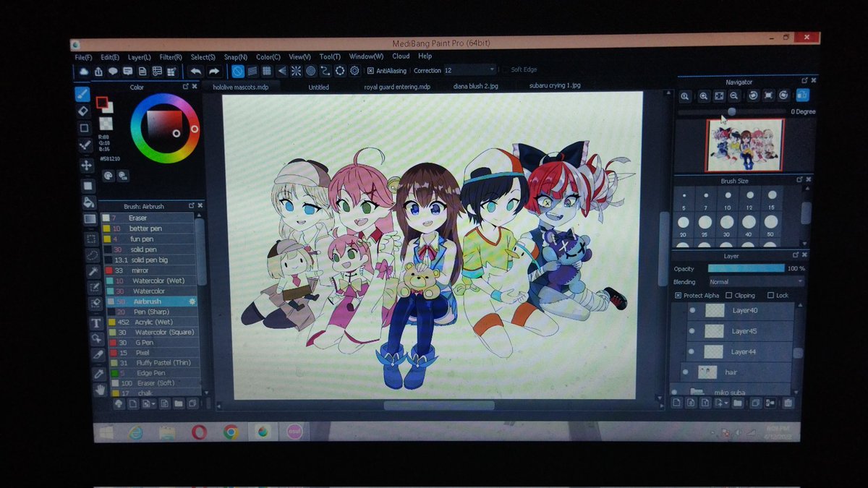868x488 pixels.
Task: Undock the Color panel
Action: click(x=185, y=87)
